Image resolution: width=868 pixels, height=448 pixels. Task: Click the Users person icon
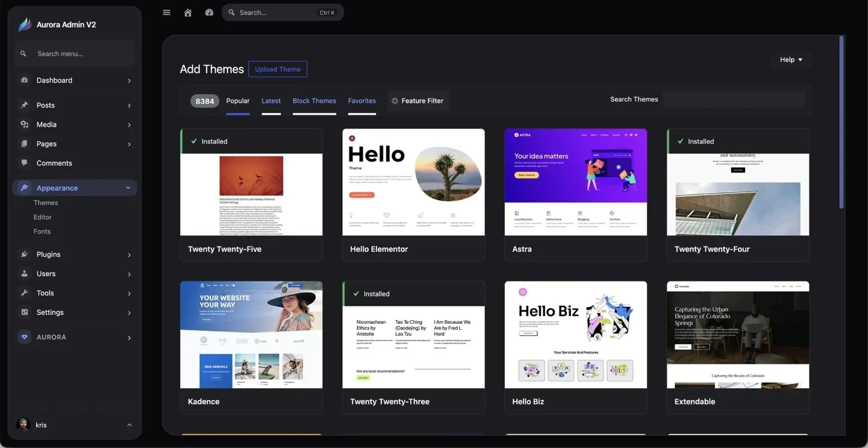(25, 274)
